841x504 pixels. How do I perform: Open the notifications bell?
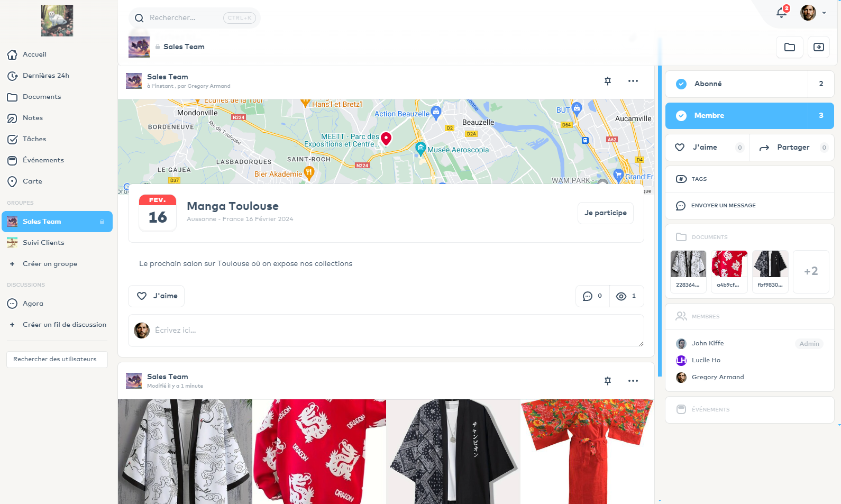[781, 13]
